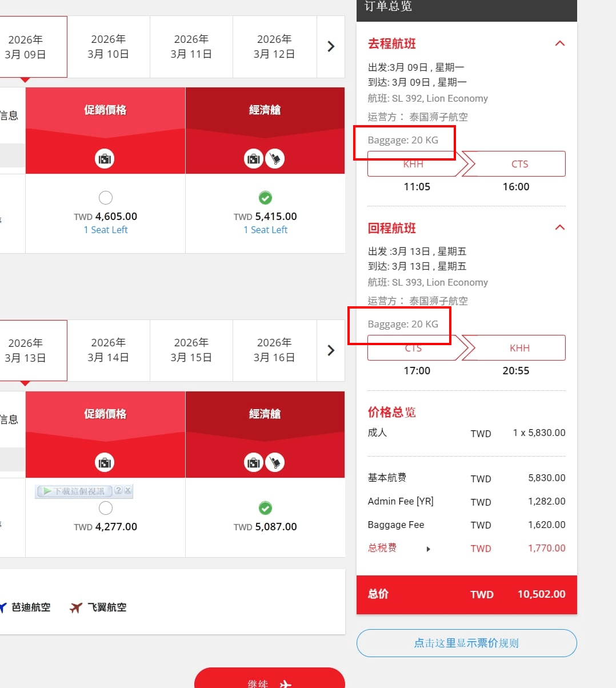Show later dates after 3月 16日
616x688 pixels.
click(x=331, y=350)
